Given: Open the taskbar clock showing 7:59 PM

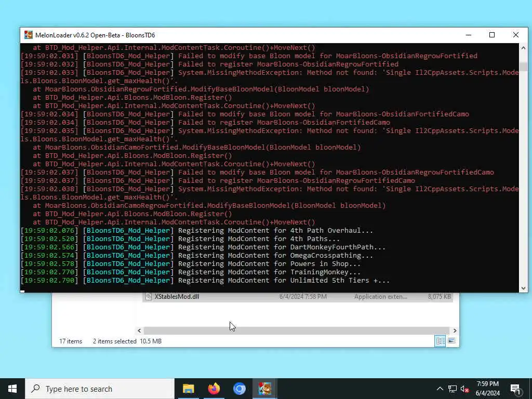Looking at the screenshot, I should 487,389.
